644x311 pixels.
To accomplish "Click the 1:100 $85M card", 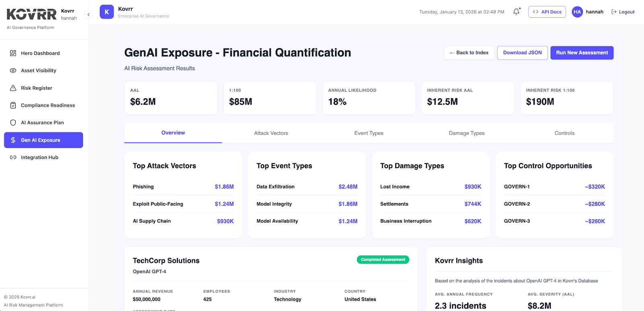I will point(270,98).
